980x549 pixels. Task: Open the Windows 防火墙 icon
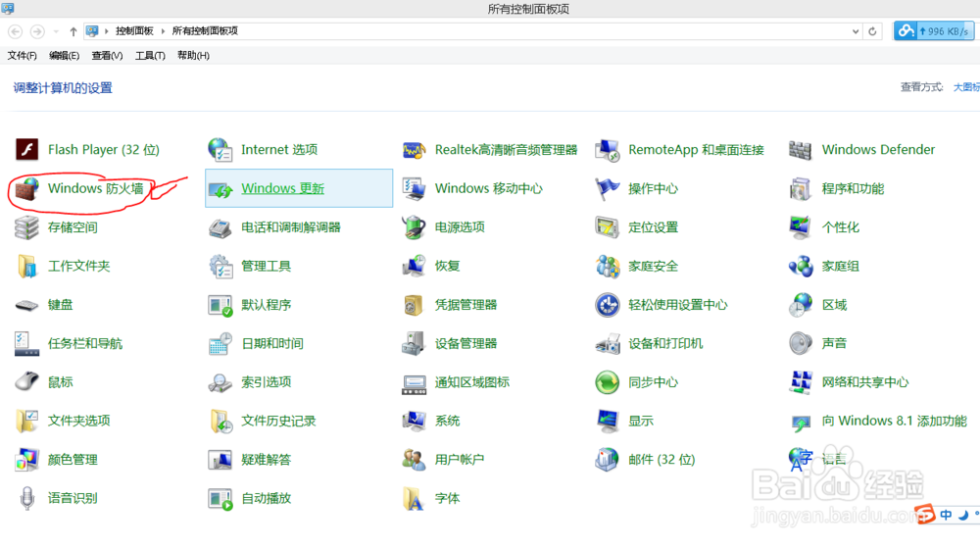click(x=26, y=188)
